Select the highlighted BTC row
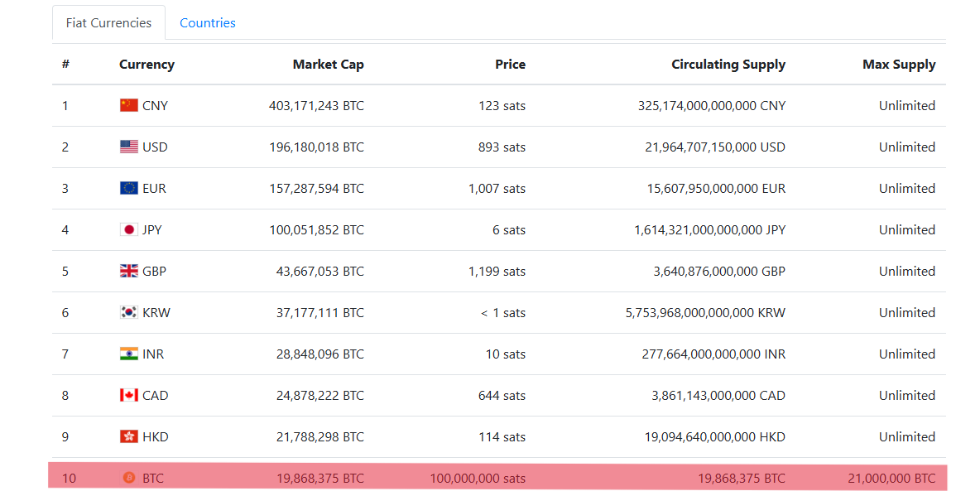 click(497, 478)
